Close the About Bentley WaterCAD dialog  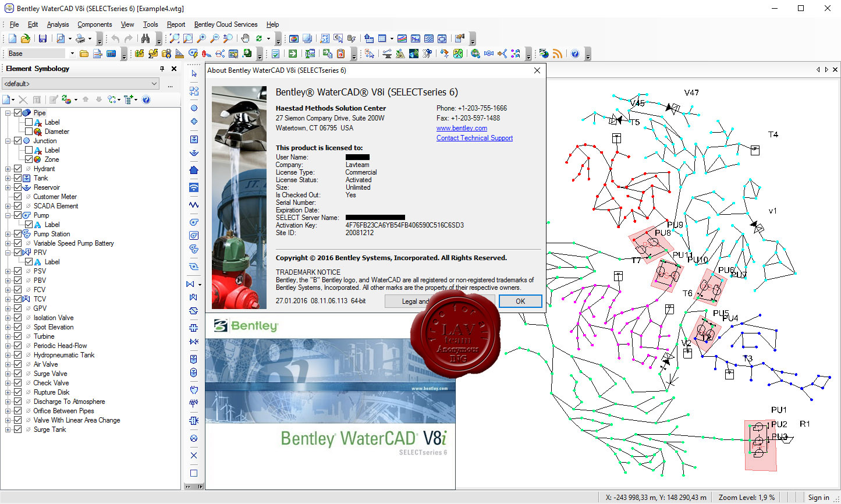tap(537, 70)
